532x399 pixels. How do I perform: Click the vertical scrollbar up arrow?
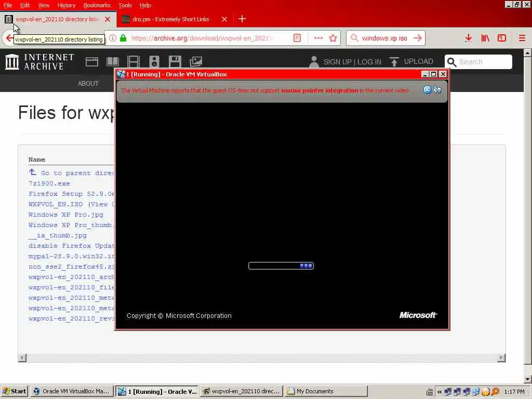pyautogui.click(x=528, y=53)
